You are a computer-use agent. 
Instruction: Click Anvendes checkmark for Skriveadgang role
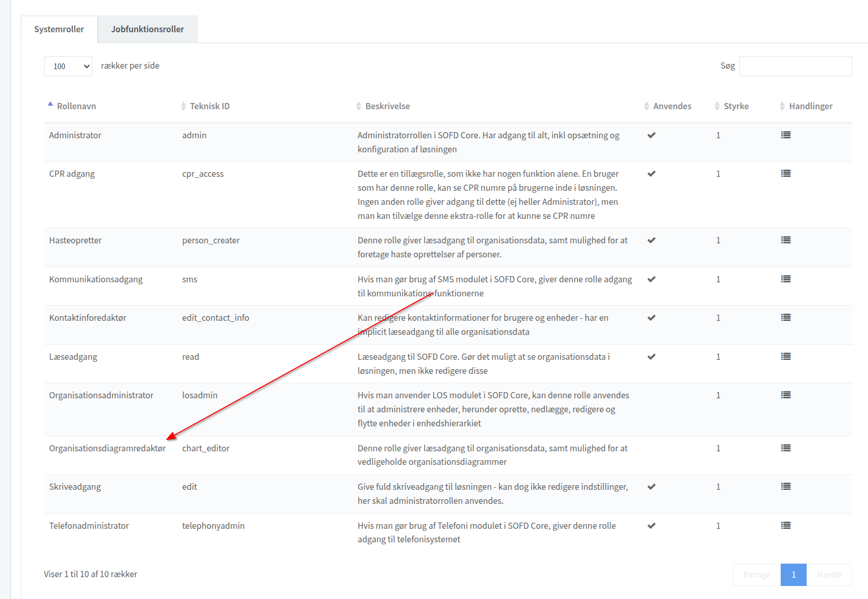pos(651,487)
